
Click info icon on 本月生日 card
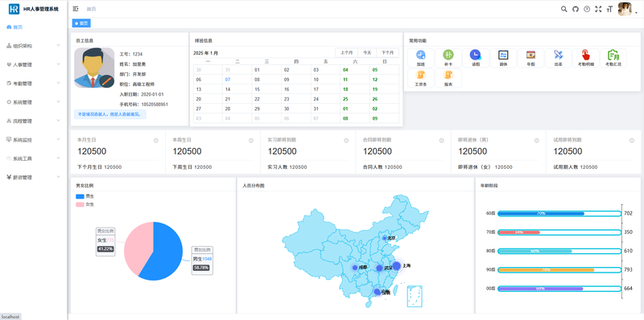pos(156,141)
